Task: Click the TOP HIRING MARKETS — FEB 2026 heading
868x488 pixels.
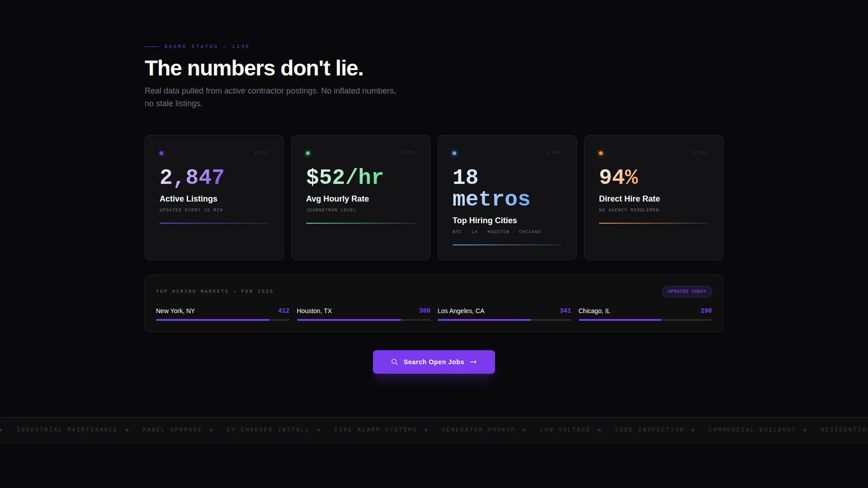Action: [x=215, y=291]
